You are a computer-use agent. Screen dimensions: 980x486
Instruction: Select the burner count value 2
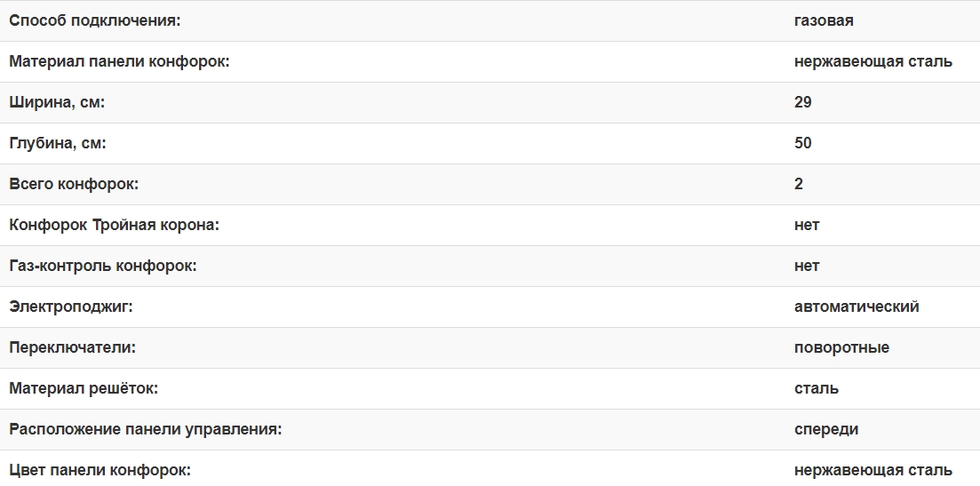pos(799,184)
